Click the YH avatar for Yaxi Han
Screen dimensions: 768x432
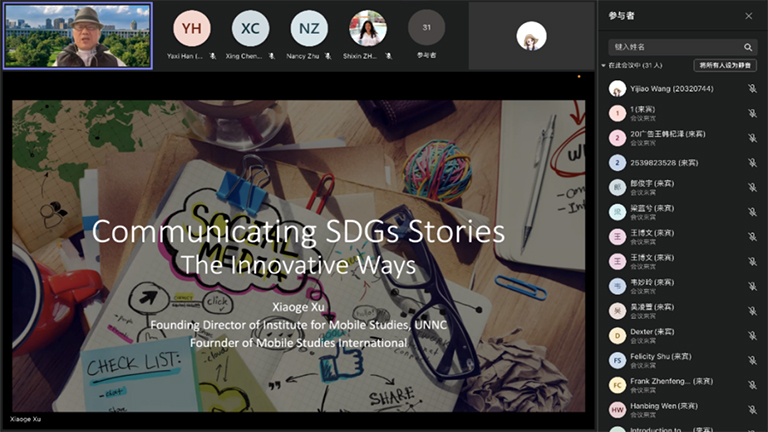pyautogui.click(x=192, y=28)
